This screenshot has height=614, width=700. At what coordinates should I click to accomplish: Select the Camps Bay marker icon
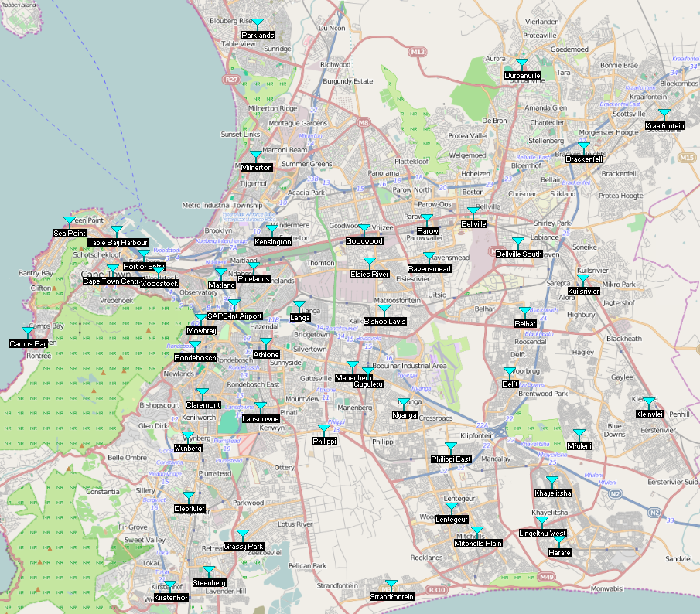[29, 333]
